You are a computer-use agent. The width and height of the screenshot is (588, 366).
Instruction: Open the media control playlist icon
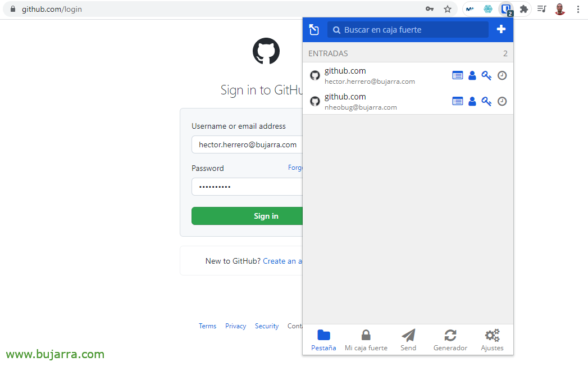tap(541, 9)
